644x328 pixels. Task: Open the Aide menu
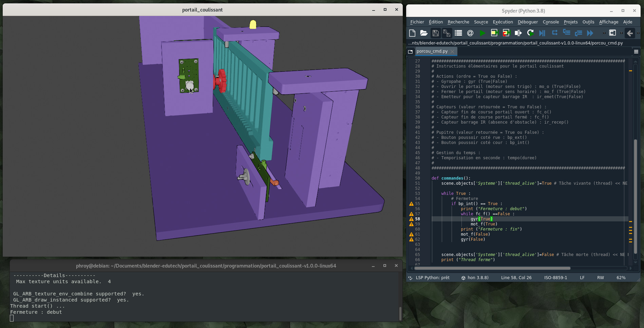628,22
